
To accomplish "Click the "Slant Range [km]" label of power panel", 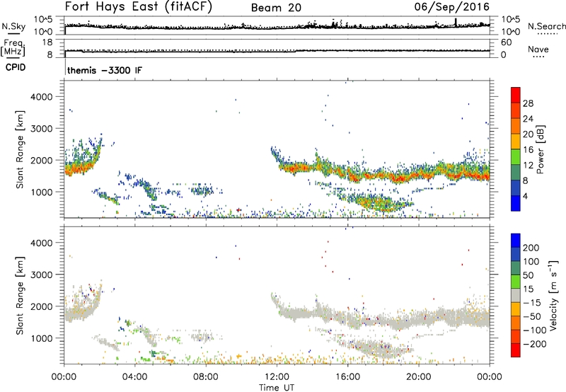I will (20, 149).
